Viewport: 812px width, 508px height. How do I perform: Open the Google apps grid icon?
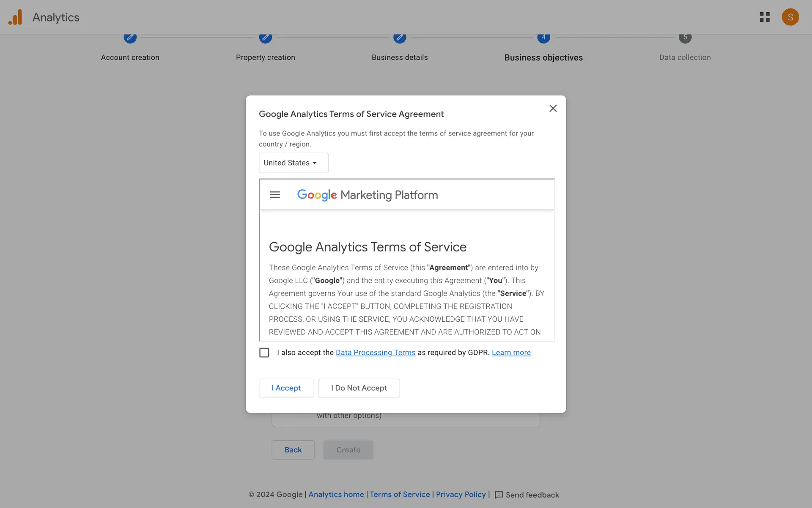[x=764, y=17]
